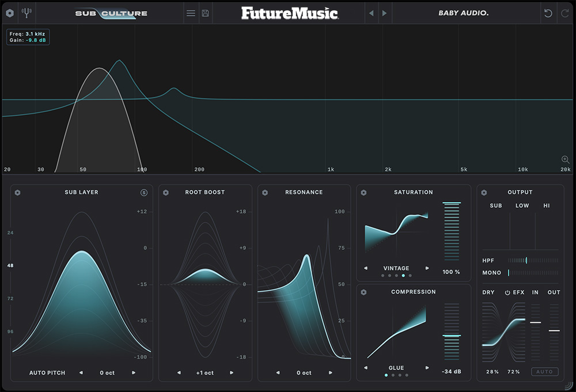Screen dimensions: 576x392
Task: Go to the next preset in the top bar
Action: (x=384, y=13)
